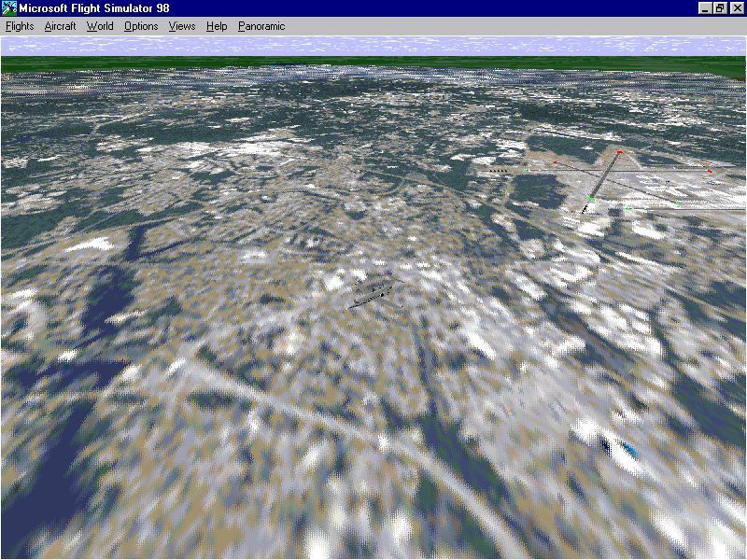Close the Flight Simulator 98 window

pyautogui.click(x=737, y=8)
